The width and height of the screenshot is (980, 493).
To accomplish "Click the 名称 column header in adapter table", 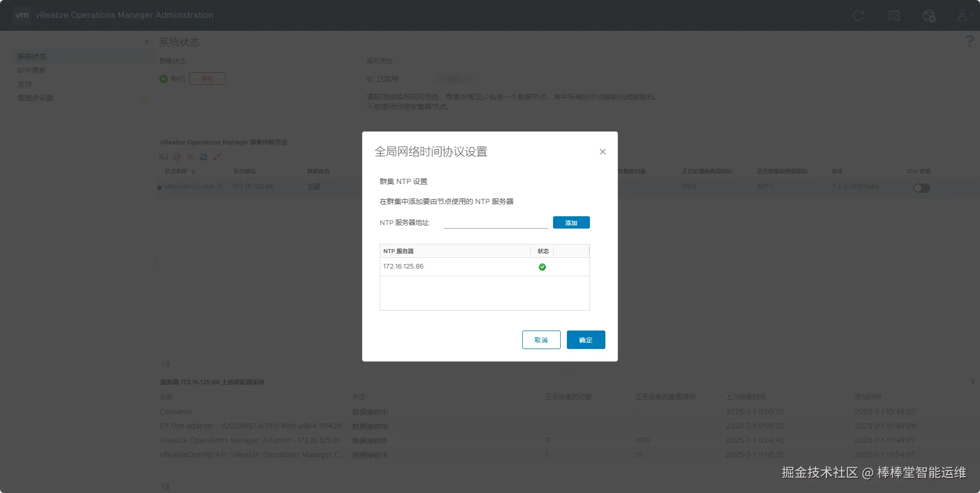I will pos(166,397).
